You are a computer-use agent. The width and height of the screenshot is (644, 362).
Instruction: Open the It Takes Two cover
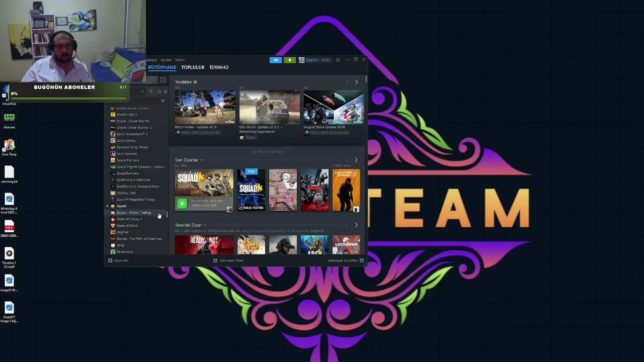pyautogui.click(x=251, y=245)
